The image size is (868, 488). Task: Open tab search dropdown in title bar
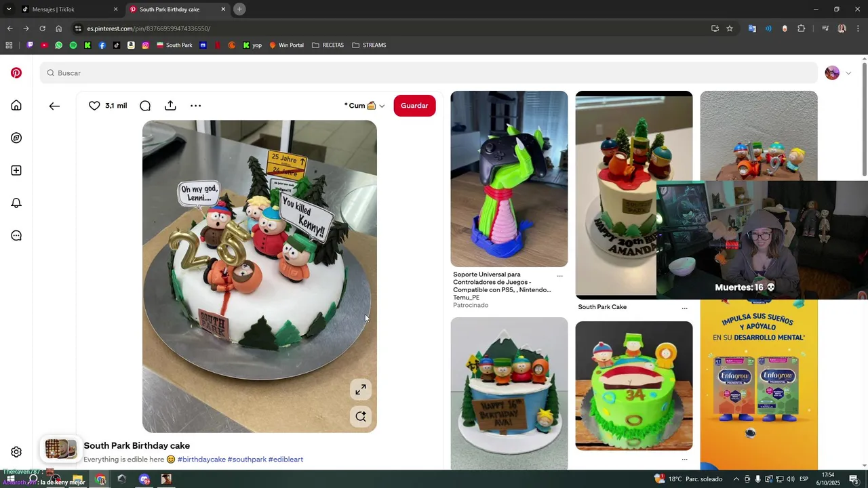point(9,9)
